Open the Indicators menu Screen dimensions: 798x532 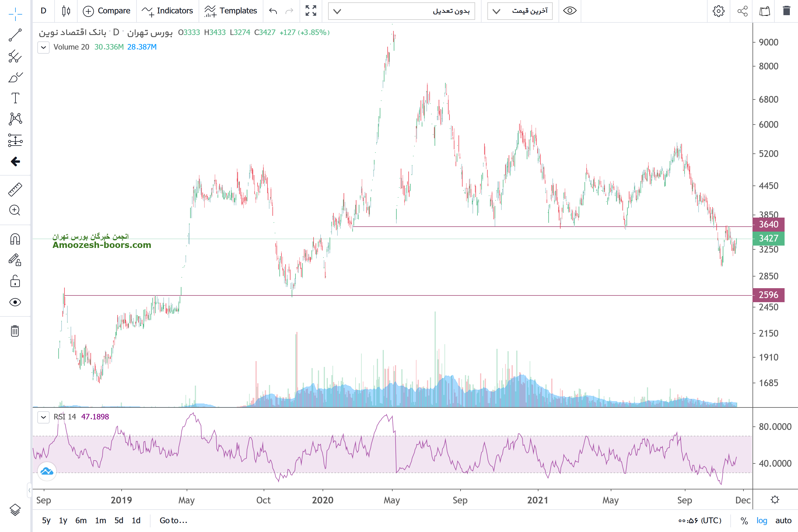point(167,11)
